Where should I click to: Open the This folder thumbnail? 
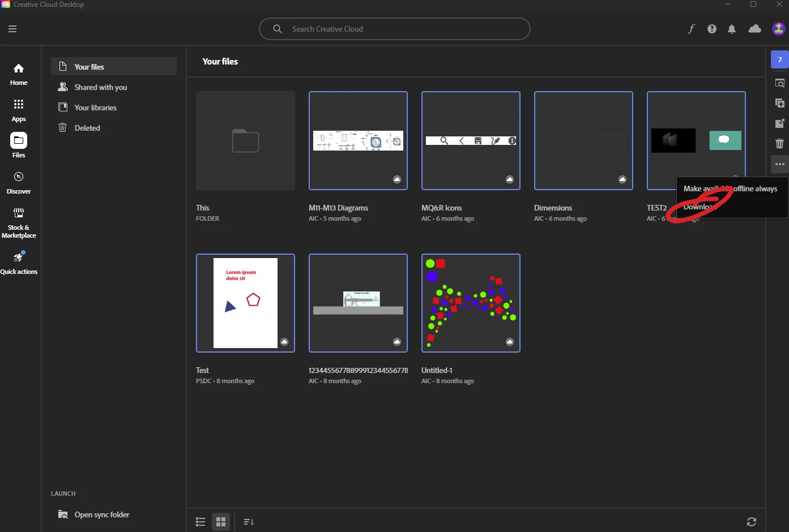pos(245,140)
